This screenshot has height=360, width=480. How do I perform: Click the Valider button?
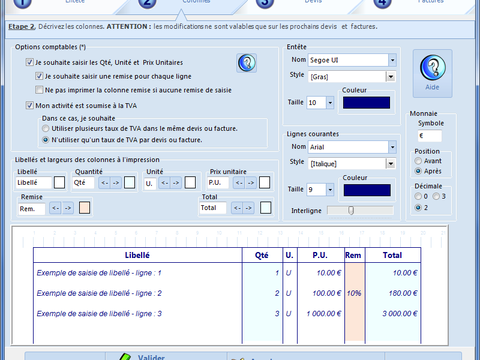(x=167, y=356)
